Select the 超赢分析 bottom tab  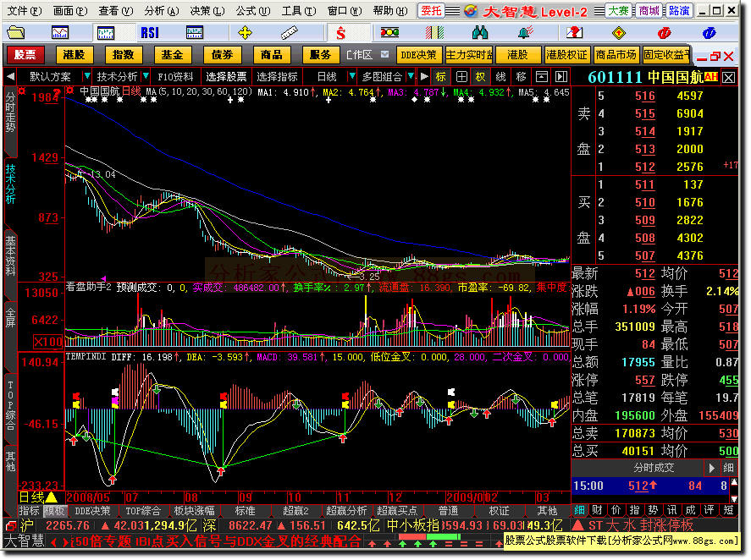346,511
